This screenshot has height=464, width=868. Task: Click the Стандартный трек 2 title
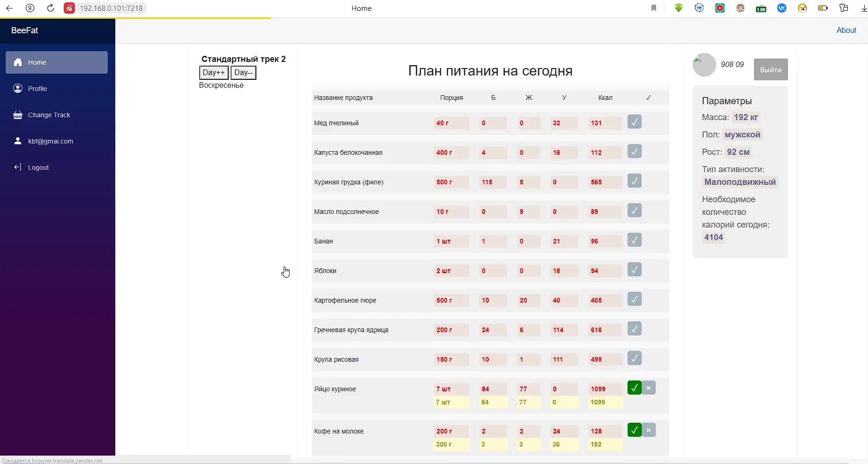(243, 59)
